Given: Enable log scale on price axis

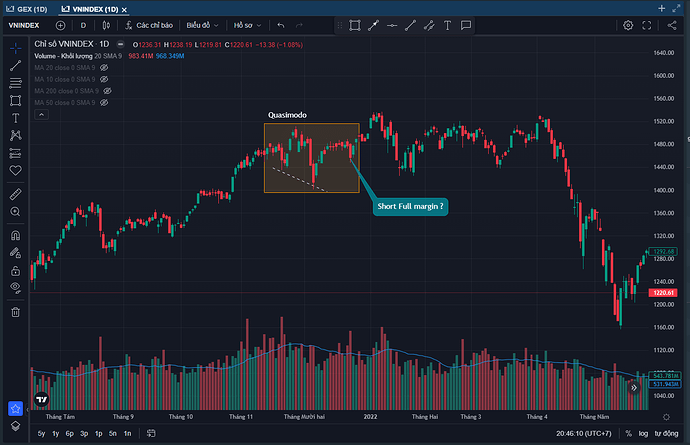Looking at the screenshot, I should [644, 433].
